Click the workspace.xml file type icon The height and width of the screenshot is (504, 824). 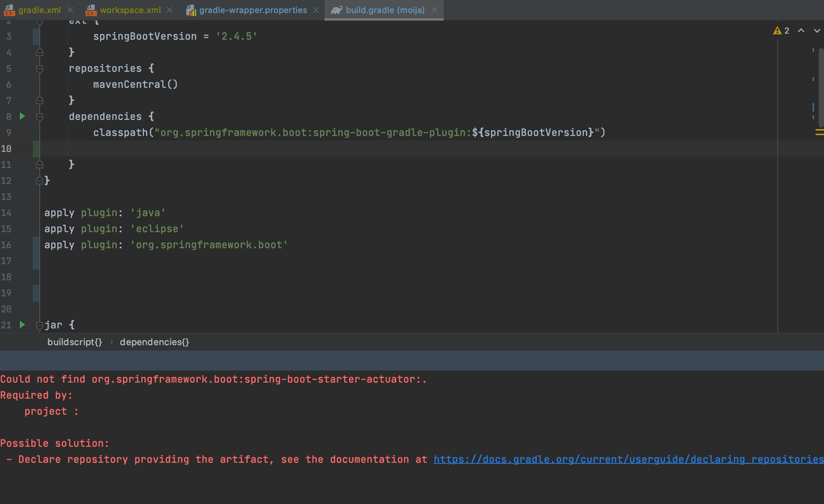tap(91, 10)
